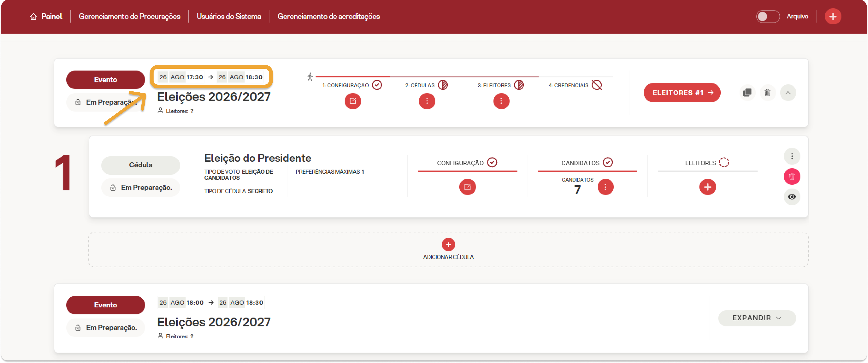The width and height of the screenshot is (868, 363).
Task: Click the 3: Eleitores progress status icon
Action: (x=519, y=85)
